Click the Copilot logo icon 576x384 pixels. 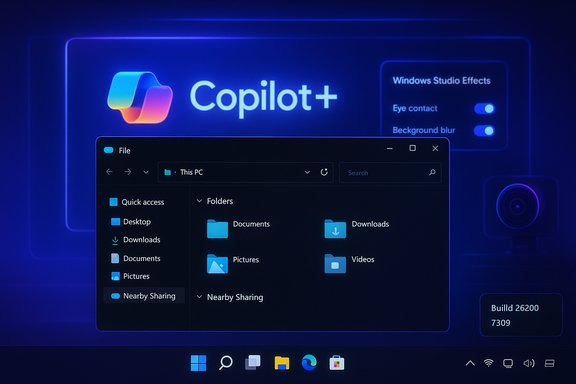140,97
